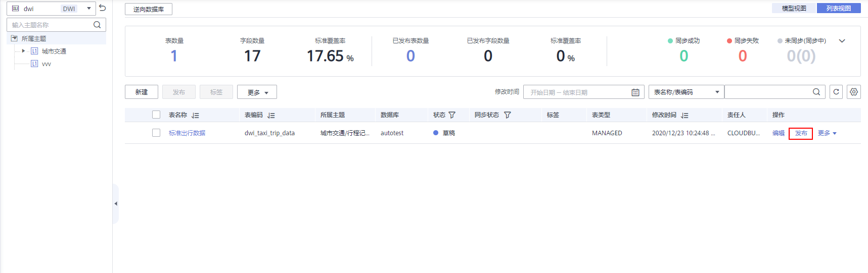Toggle the select-all checkbox in table header
Viewport: 868px width, 273px height.
156,115
